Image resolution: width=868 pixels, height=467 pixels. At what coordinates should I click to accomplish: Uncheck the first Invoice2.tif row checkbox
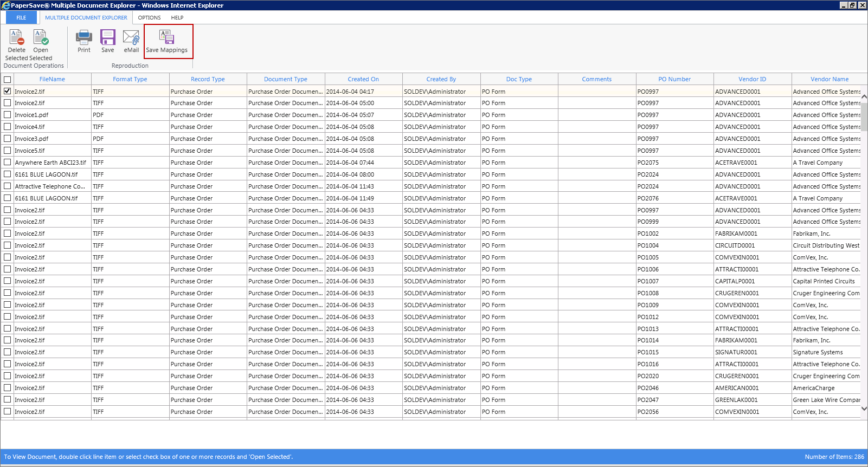[8, 91]
